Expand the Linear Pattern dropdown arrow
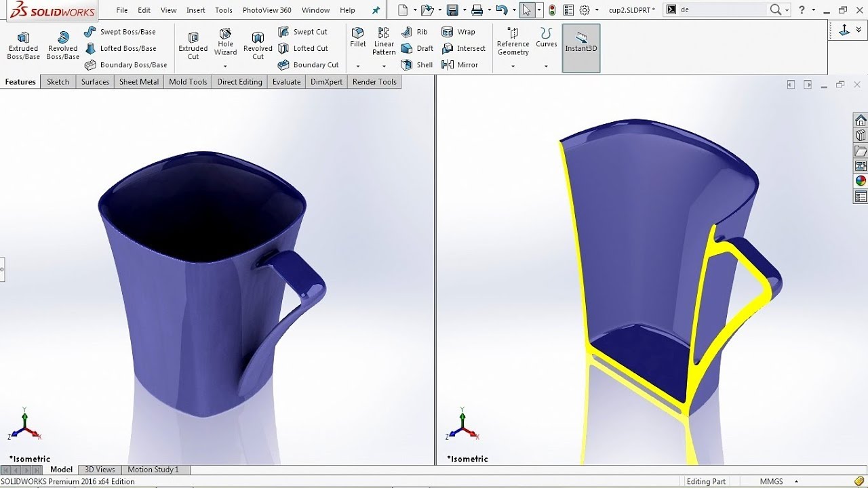Viewport: 868px width, 488px height. coord(384,66)
